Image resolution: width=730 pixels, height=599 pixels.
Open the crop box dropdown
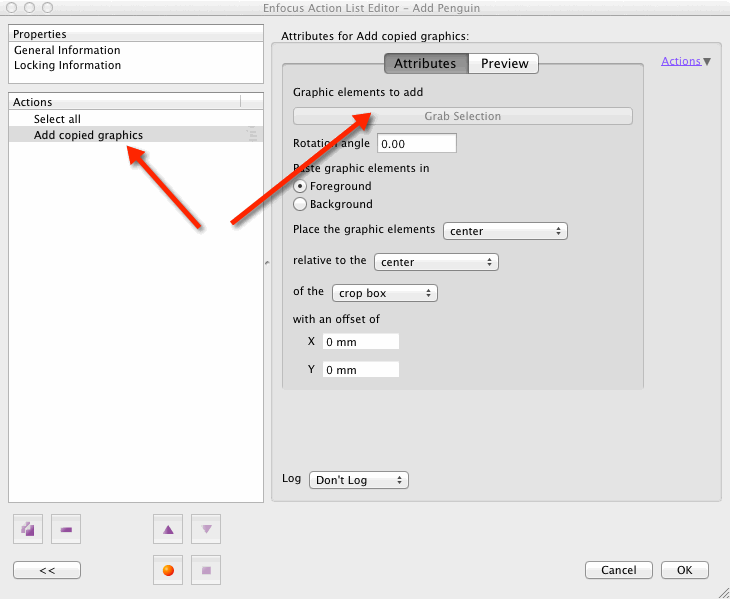(385, 293)
